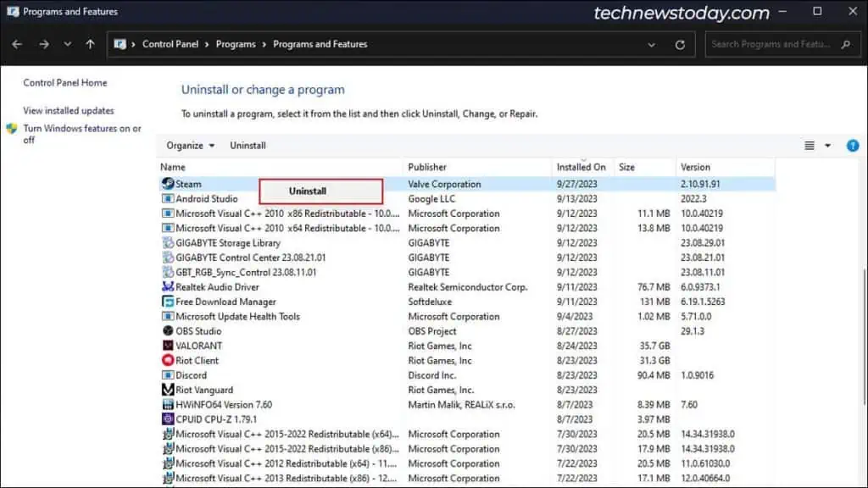Screen dimensions: 868x488
Task: Click the Refresh icon in the address bar
Action: click(679, 43)
